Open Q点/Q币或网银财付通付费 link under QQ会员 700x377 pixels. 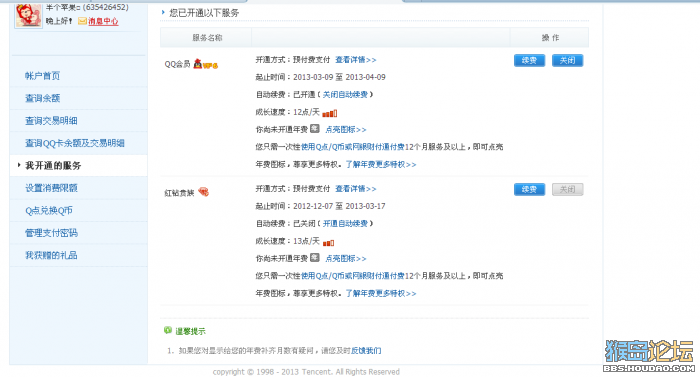pos(353,147)
